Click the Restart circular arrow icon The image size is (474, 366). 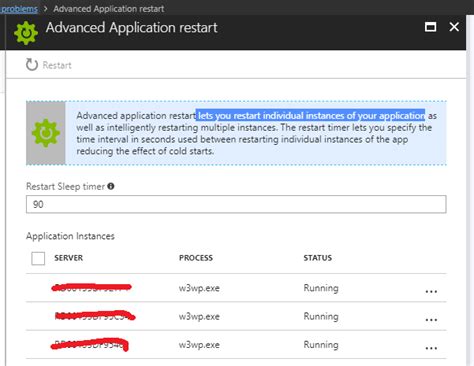(32, 65)
